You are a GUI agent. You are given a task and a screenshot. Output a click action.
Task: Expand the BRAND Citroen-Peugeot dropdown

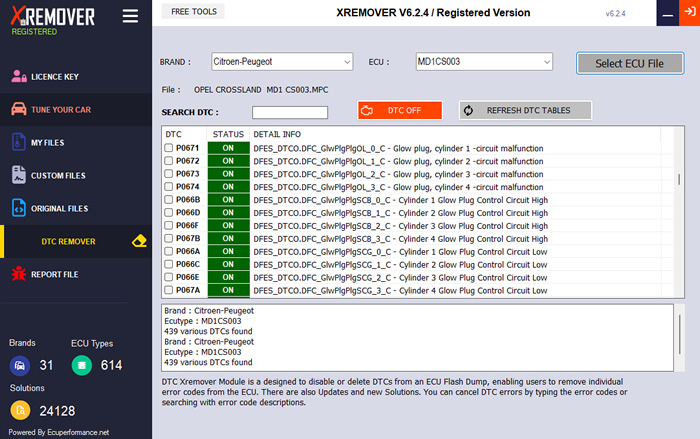click(x=282, y=62)
